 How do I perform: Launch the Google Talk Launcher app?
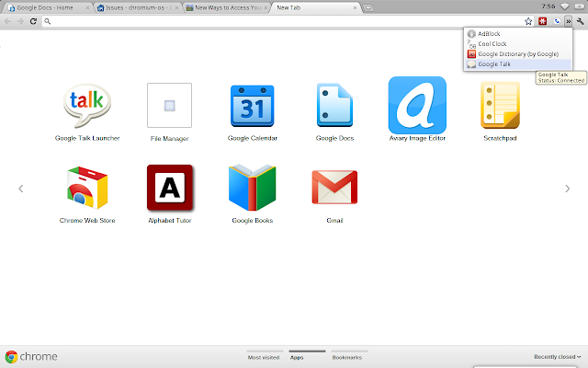pos(87,106)
